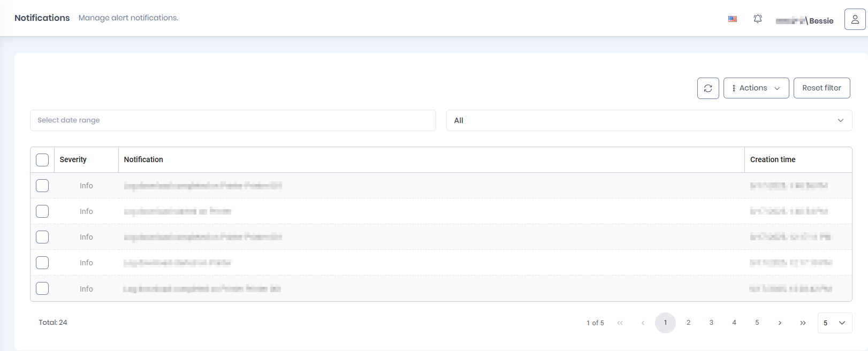
Task: Switch to page 4 in pagination
Action: [734, 323]
